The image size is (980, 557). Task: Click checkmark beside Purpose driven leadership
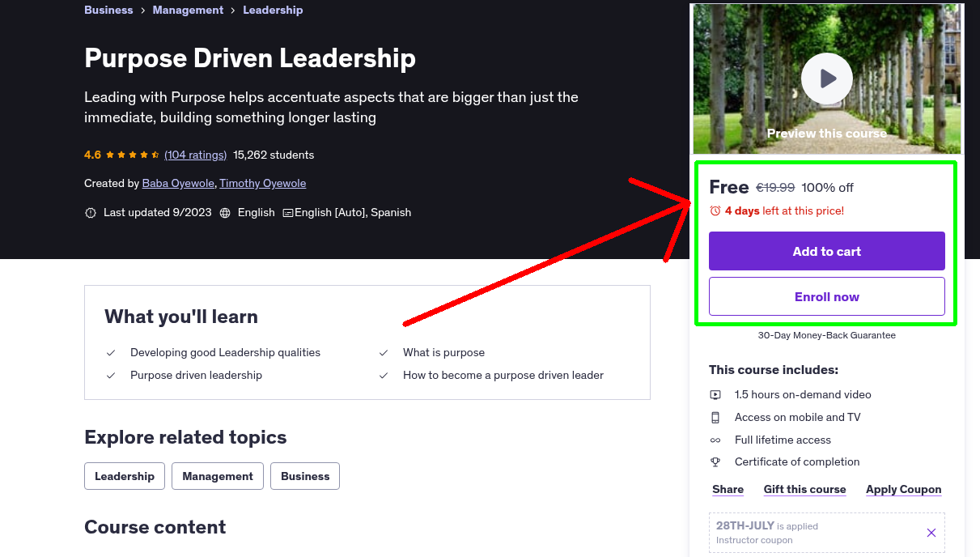(111, 376)
